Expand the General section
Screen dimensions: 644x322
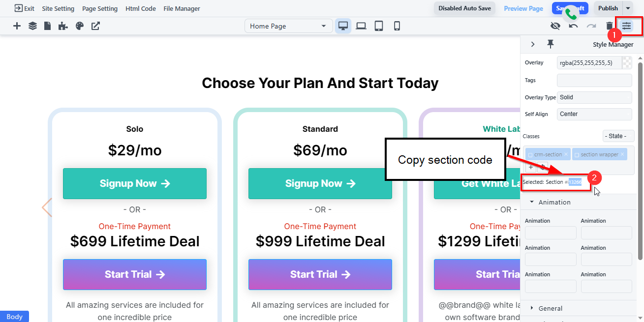[550, 308]
